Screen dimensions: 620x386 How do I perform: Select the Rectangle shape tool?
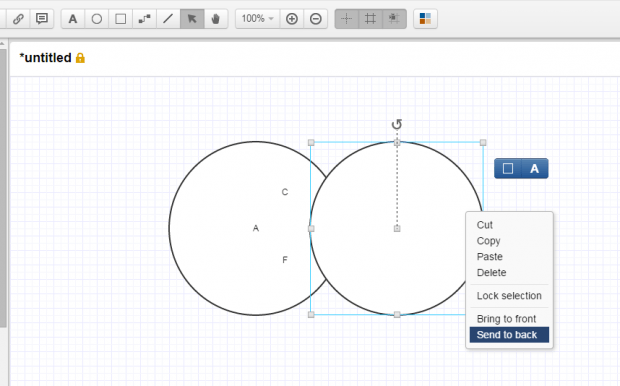click(x=121, y=19)
